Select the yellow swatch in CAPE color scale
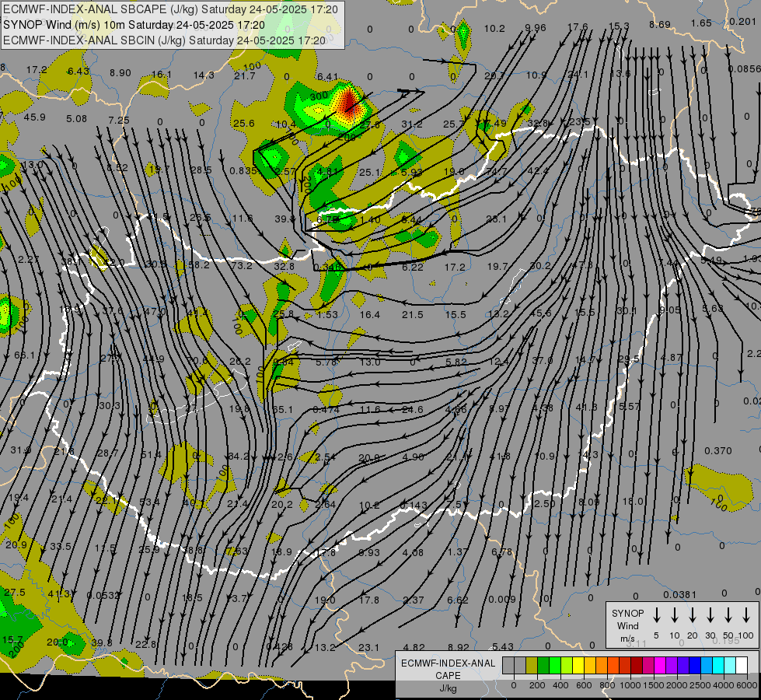Image resolution: width=761 pixels, height=700 pixels. 578,666
